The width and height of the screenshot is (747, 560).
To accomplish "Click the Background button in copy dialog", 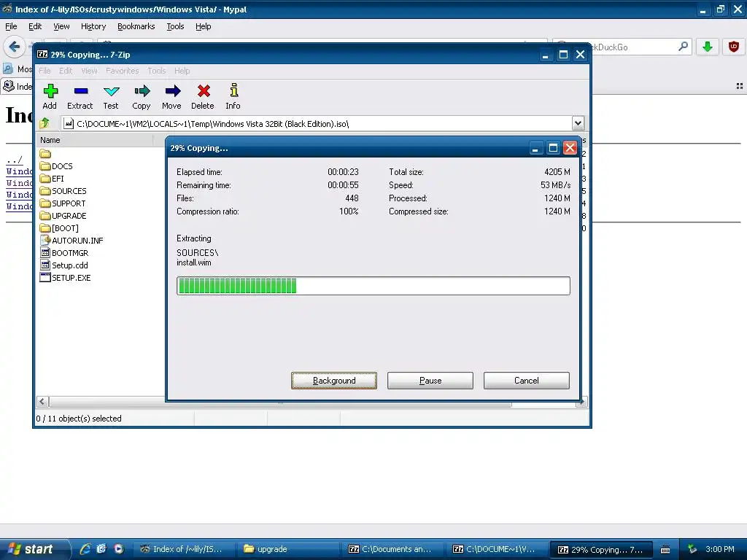I will tap(334, 381).
